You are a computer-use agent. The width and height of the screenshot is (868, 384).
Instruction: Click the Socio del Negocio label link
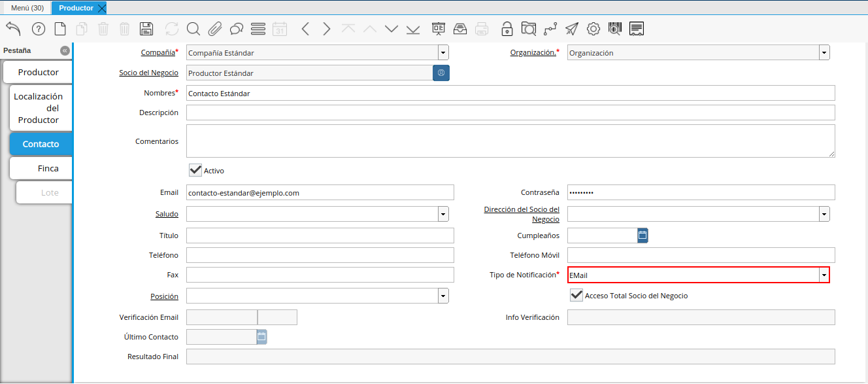[148, 73]
